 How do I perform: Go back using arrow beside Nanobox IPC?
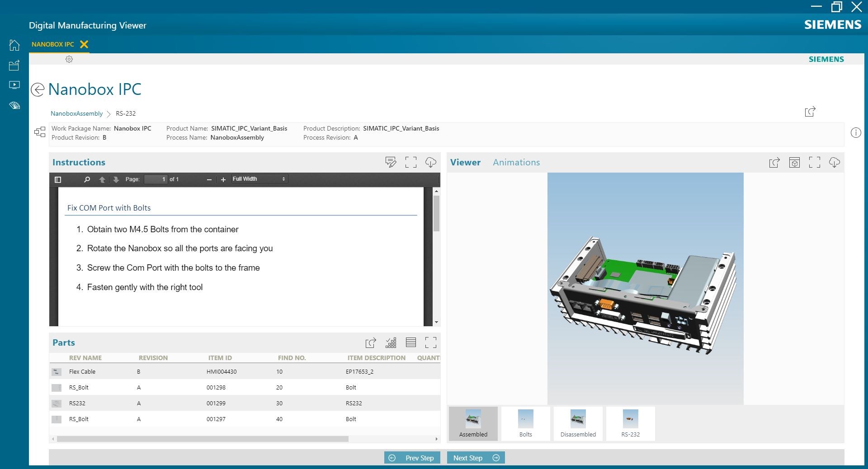tap(38, 89)
